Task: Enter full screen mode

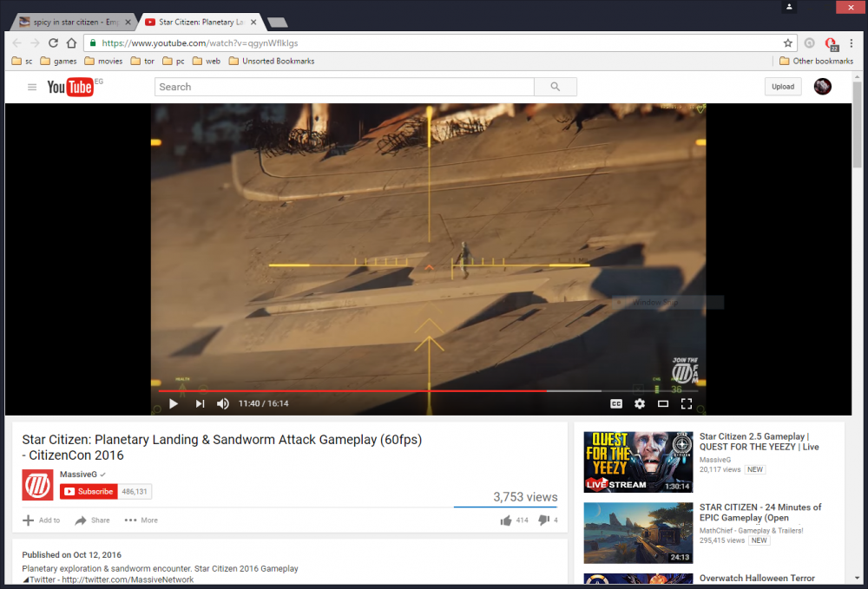Action: [687, 403]
